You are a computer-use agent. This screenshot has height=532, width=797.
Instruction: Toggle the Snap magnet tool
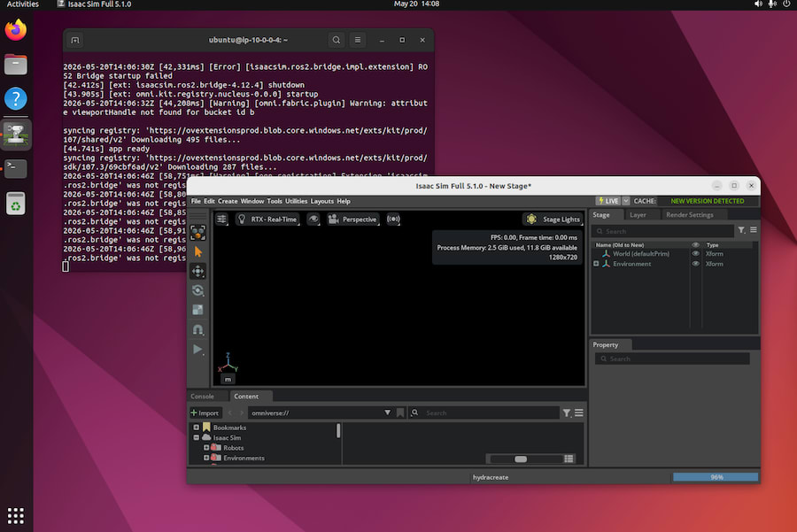pyautogui.click(x=197, y=329)
